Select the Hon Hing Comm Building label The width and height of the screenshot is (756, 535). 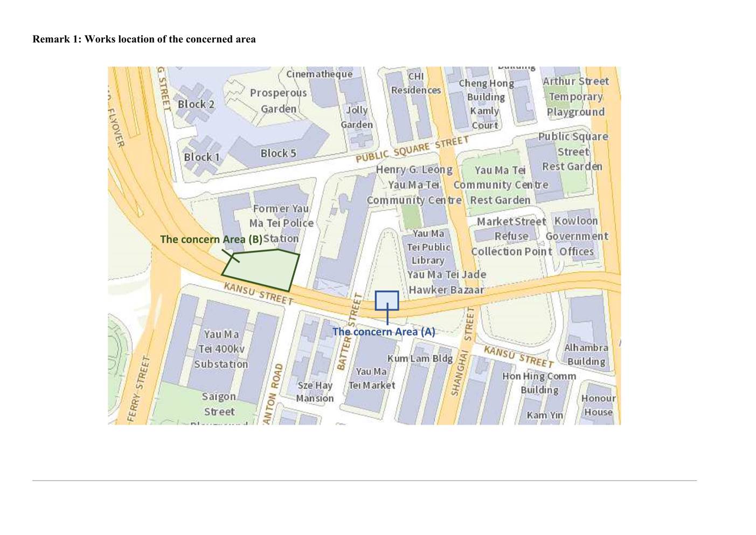click(x=539, y=383)
